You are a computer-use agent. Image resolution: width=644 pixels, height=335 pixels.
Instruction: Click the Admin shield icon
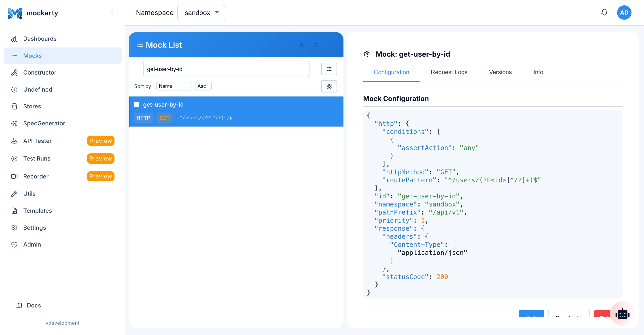(14, 244)
